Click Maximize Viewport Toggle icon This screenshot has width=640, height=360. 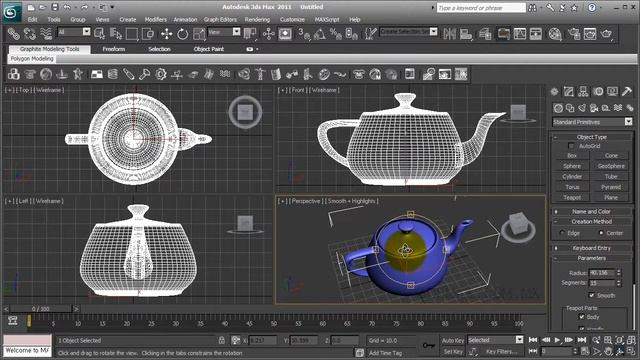(x=631, y=351)
